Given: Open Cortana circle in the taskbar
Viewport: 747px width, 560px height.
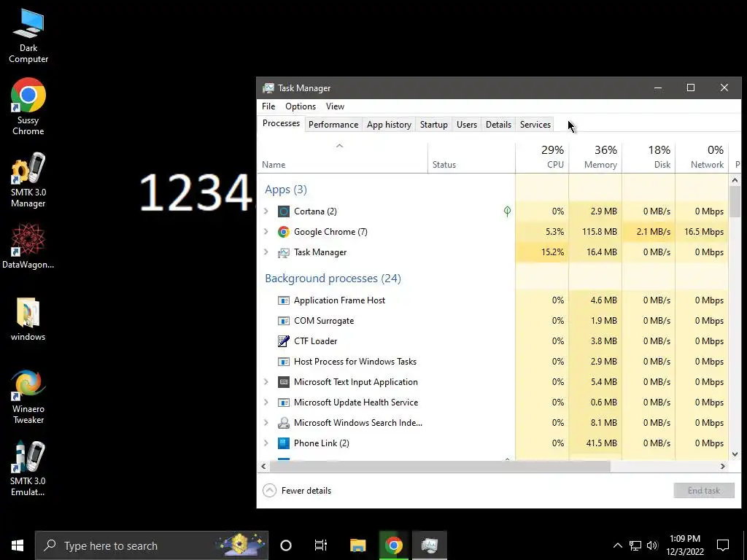Looking at the screenshot, I should point(286,545).
